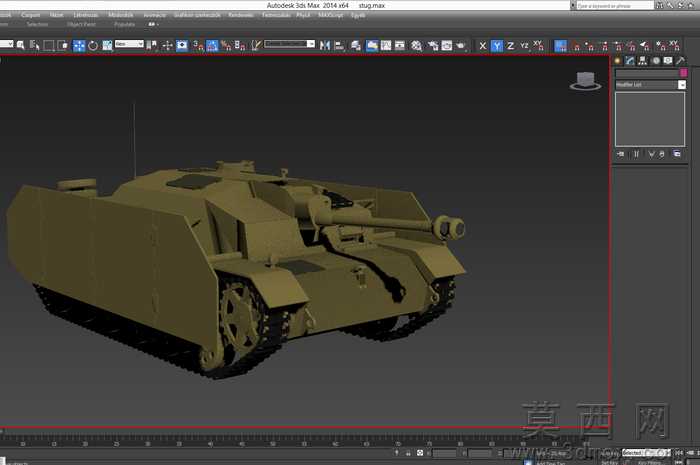Viewport: 700px width, 465px height.
Task: Click the teapot Render Production icon
Action: (461, 45)
